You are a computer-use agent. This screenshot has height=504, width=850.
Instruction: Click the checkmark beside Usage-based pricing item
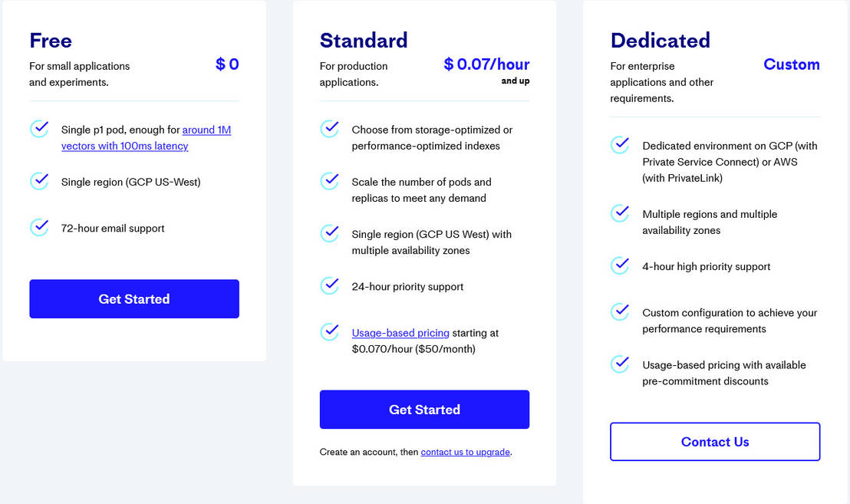(x=329, y=331)
